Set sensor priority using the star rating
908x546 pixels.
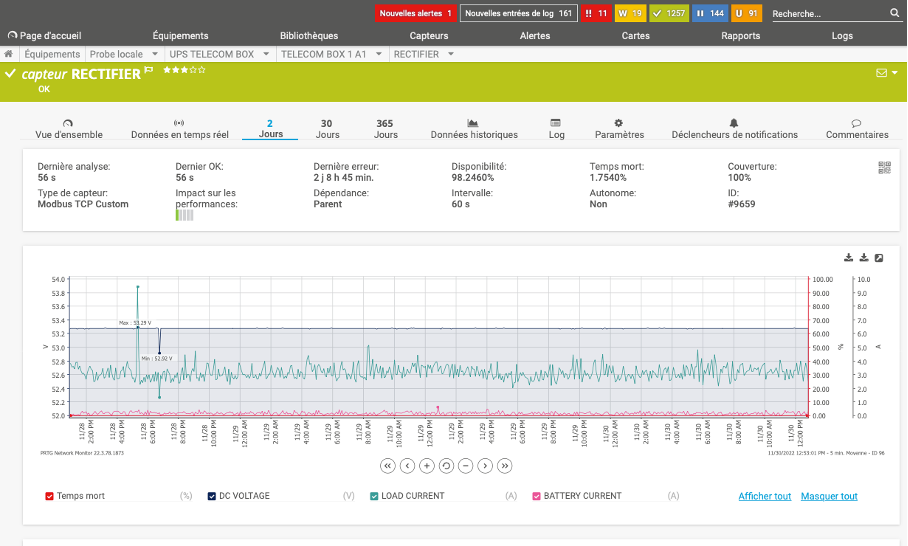184,71
